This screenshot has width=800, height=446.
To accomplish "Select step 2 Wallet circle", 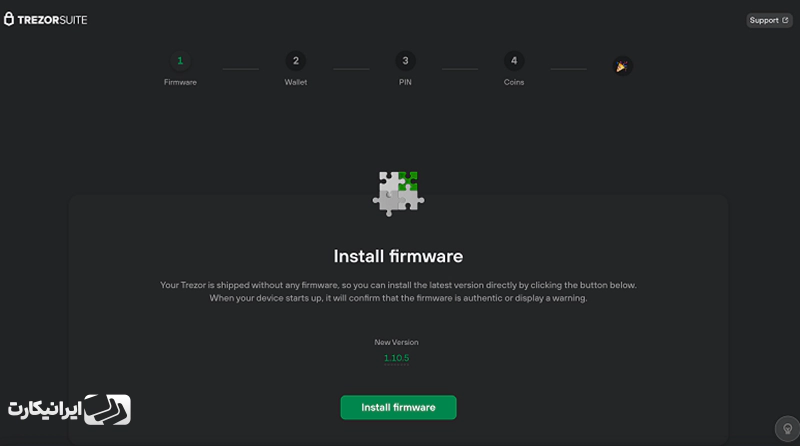I will pyautogui.click(x=295, y=61).
